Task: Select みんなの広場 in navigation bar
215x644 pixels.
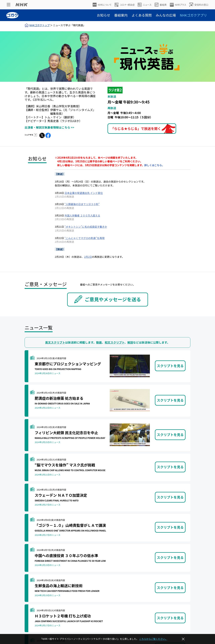Action: tap(166, 15)
